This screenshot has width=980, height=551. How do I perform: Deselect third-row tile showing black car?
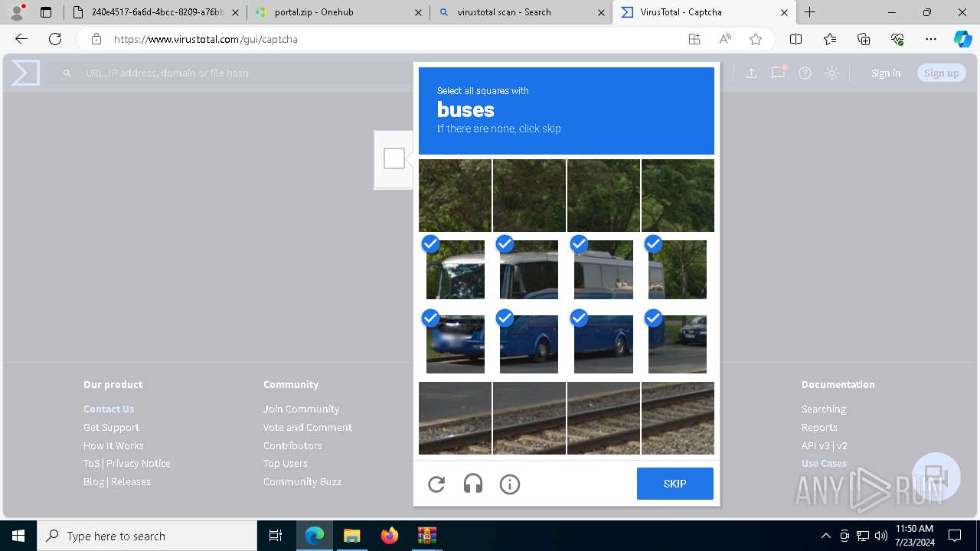(678, 344)
